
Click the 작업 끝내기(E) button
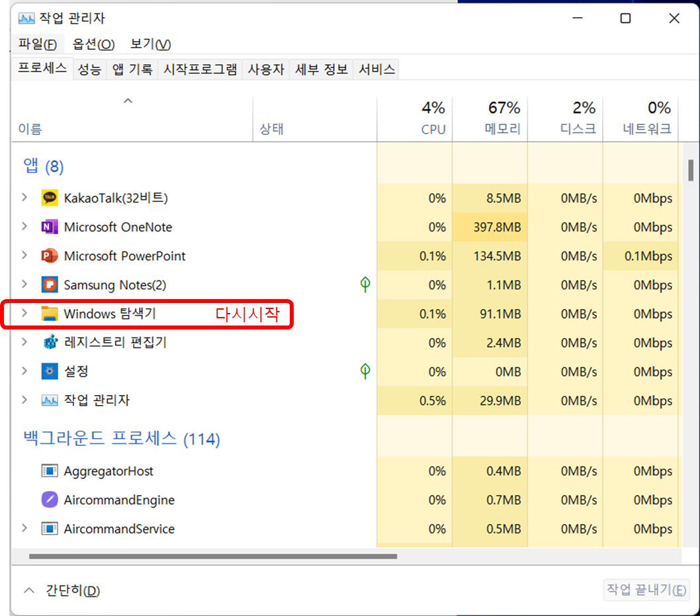(646, 590)
